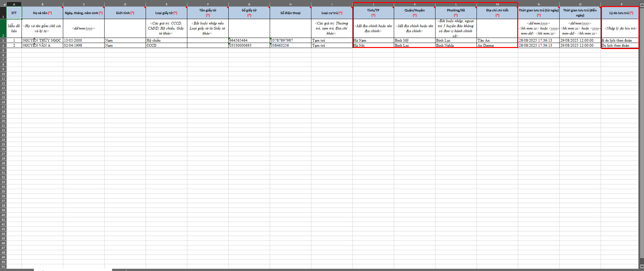The width and height of the screenshot is (644, 271).
Task: Click the 'Giới tính' header cell
Action: pos(125,13)
